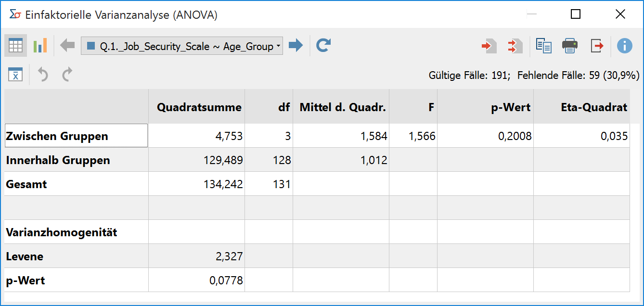
Task: Copy the table to clipboard
Action: click(x=544, y=46)
